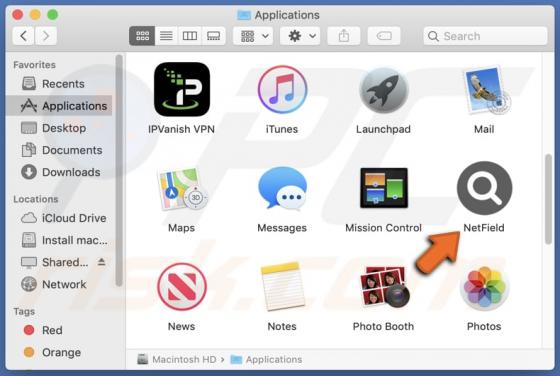Select the NetField magnifier app icon
Viewport: 560px width, 376px height.
(x=484, y=188)
